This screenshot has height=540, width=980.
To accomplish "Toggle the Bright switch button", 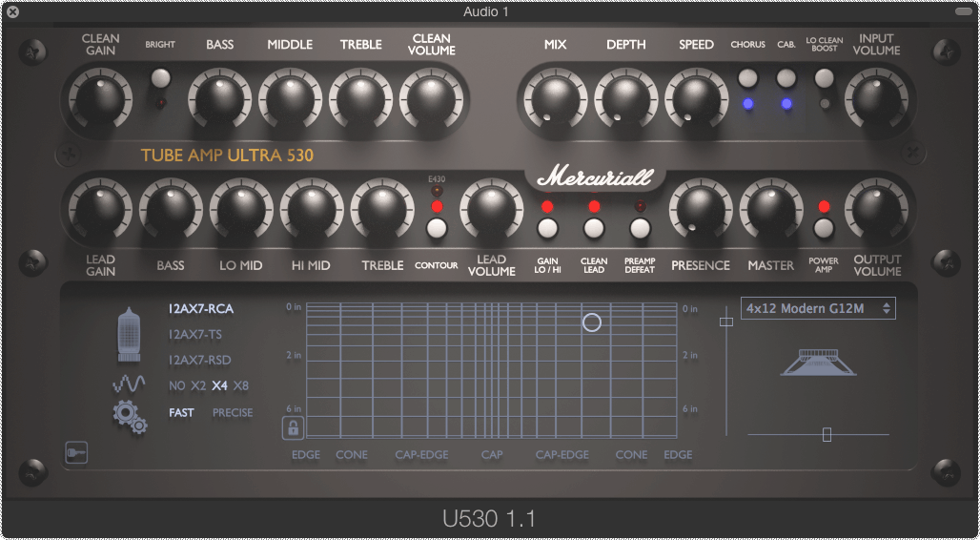I will pos(160,78).
